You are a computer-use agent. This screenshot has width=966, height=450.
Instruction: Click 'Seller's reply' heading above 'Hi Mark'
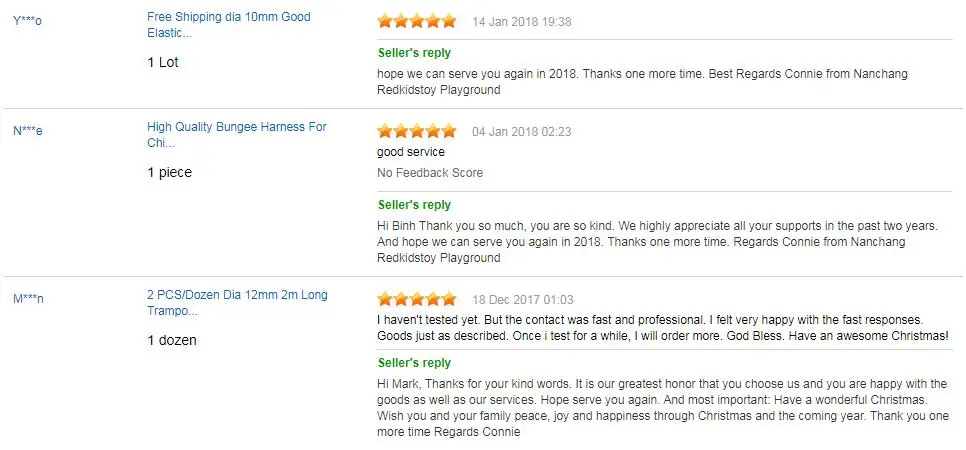(414, 363)
